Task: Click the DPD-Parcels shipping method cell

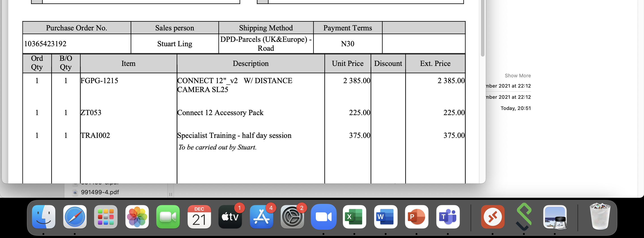Action: point(266,44)
